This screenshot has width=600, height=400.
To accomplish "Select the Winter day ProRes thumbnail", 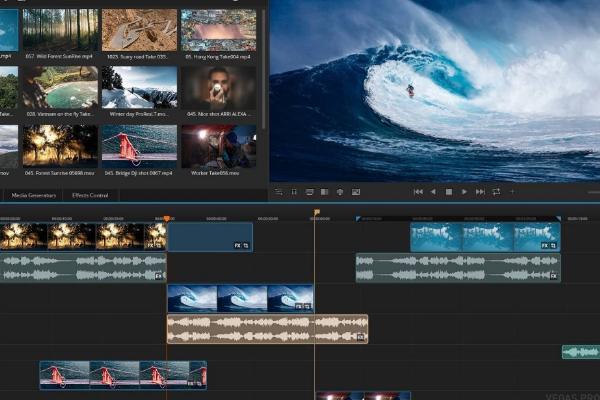I will [x=139, y=88].
